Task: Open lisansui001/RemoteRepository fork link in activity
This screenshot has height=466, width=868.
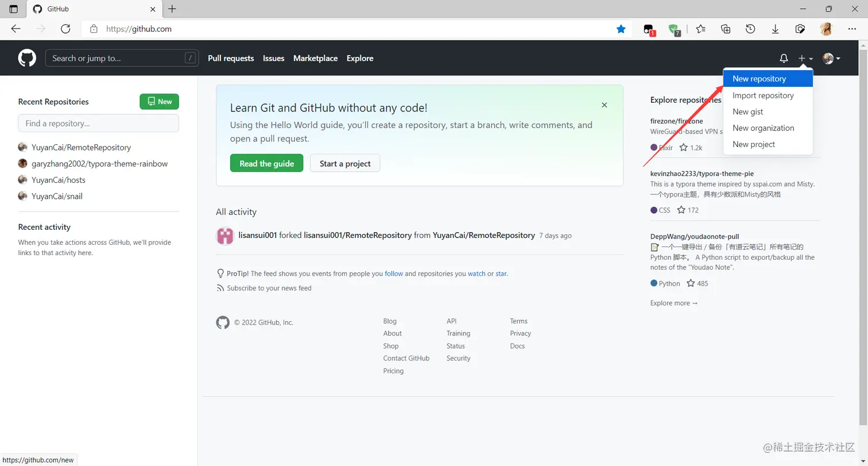Action: click(x=358, y=235)
